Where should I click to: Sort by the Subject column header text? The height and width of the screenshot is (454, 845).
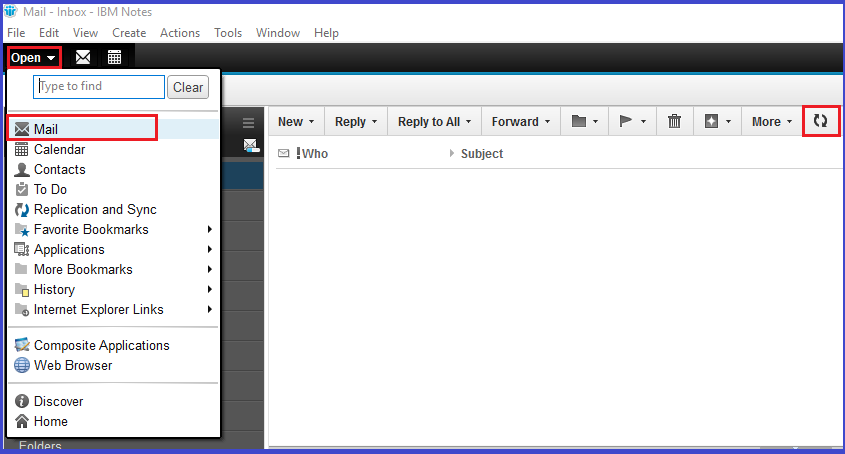(482, 154)
